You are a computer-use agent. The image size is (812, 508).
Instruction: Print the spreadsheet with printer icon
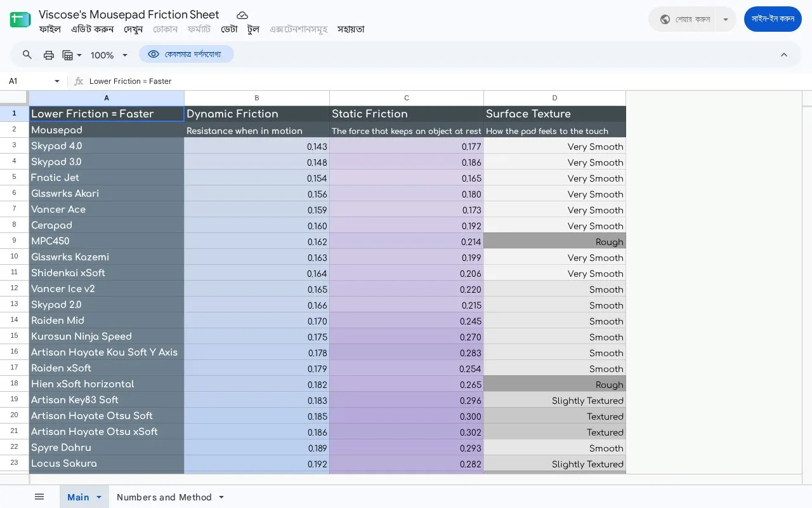click(x=49, y=55)
